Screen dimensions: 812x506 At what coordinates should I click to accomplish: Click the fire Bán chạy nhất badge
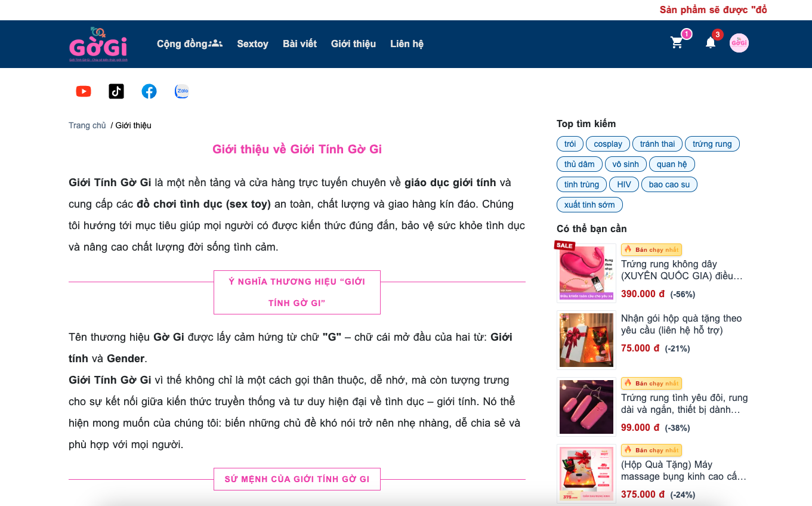click(x=651, y=249)
